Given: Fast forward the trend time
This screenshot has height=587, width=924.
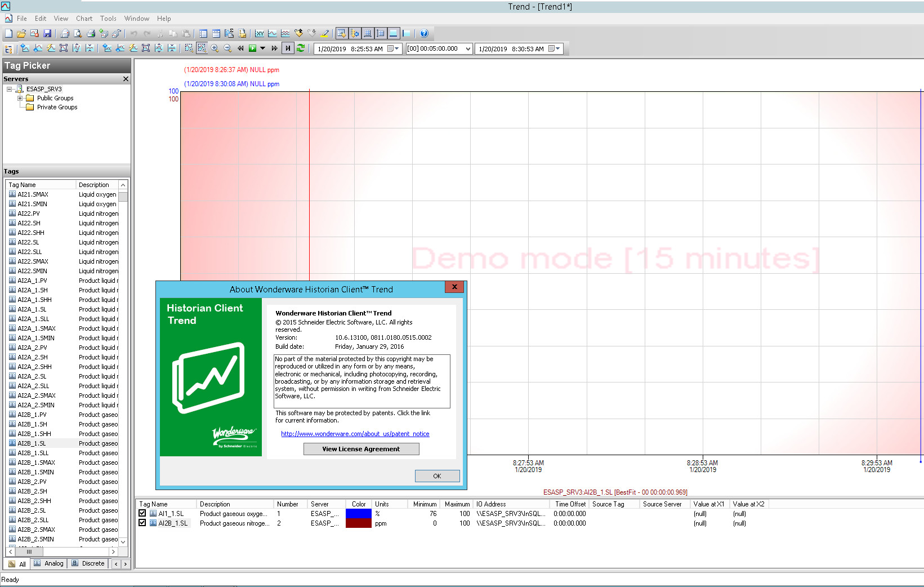Looking at the screenshot, I should 274,48.
